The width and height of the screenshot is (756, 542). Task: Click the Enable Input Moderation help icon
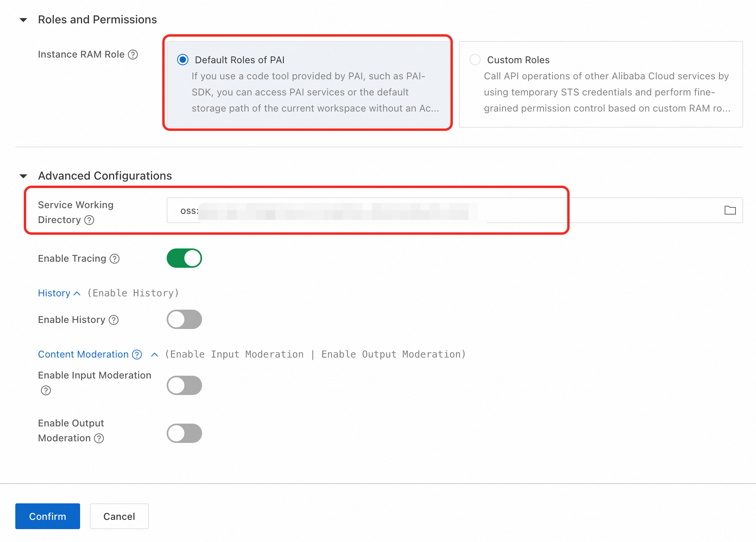coord(46,390)
